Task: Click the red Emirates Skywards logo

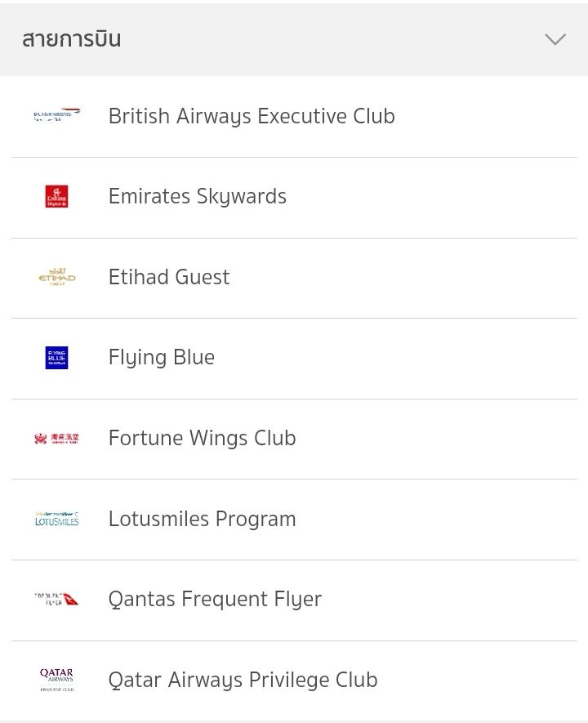Action: 56,196
